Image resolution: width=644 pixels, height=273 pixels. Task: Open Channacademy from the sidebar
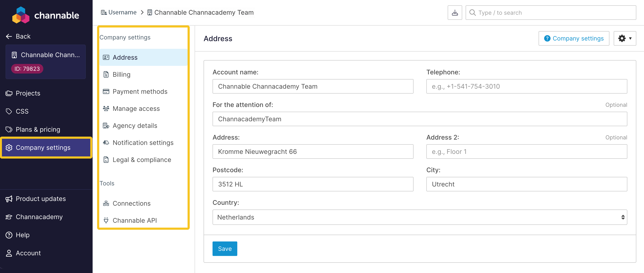(39, 217)
